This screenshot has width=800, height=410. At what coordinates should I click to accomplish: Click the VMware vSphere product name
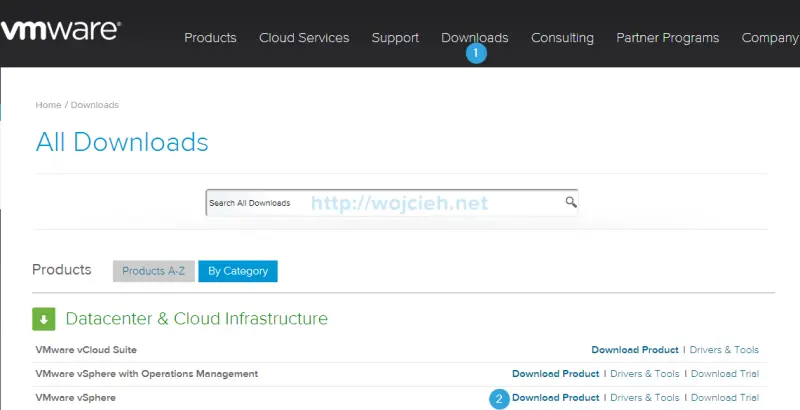[76, 398]
